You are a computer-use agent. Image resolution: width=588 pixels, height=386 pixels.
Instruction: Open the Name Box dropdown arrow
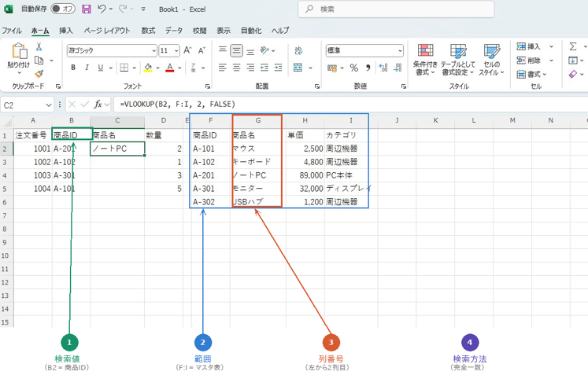[49, 104]
